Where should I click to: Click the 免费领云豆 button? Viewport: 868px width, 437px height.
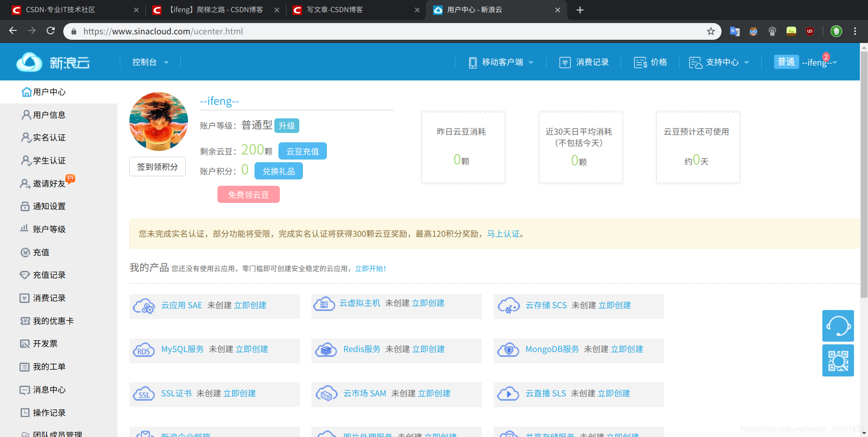(x=248, y=194)
